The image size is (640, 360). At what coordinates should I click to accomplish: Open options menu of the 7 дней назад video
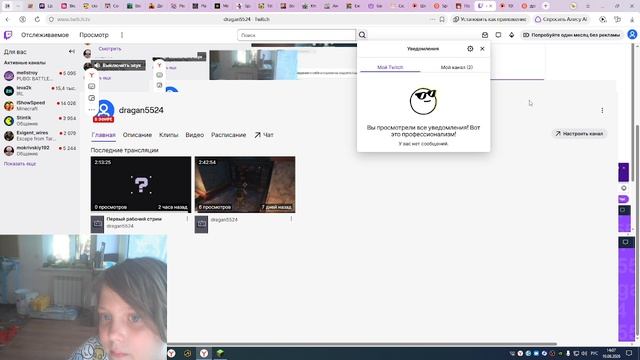coord(291,219)
